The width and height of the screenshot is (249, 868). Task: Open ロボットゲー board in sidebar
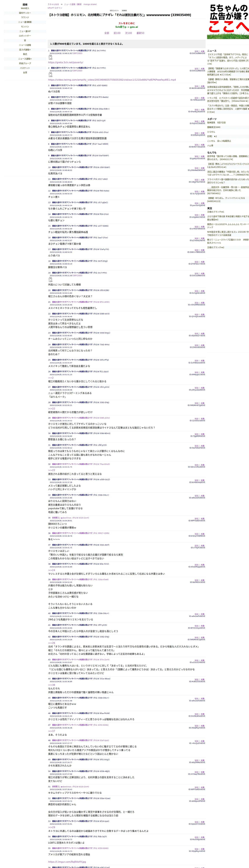[x=25, y=36]
